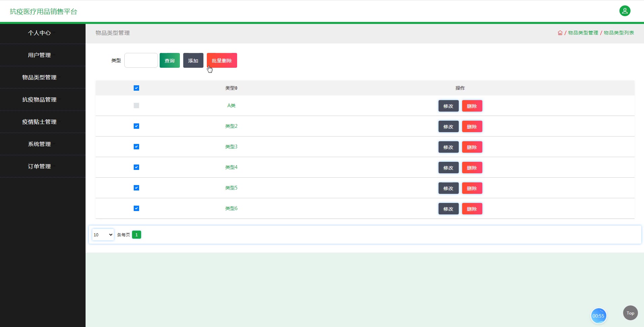
Task: Click the 类型4 type cell
Action: coord(231,167)
